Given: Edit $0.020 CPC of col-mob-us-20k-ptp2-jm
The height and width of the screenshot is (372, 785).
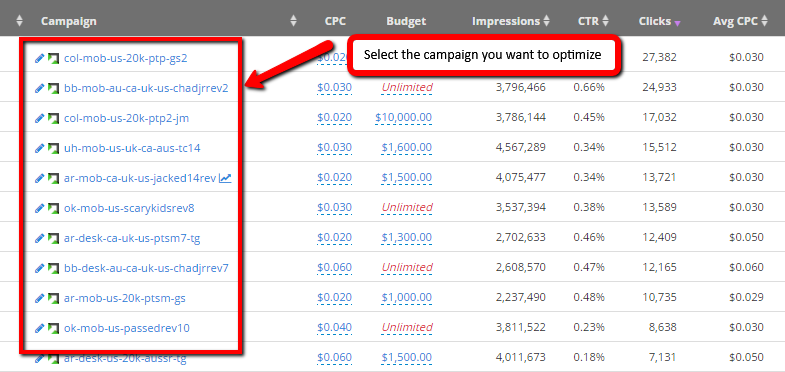Looking at the screenshot, I should pos(334,118).
